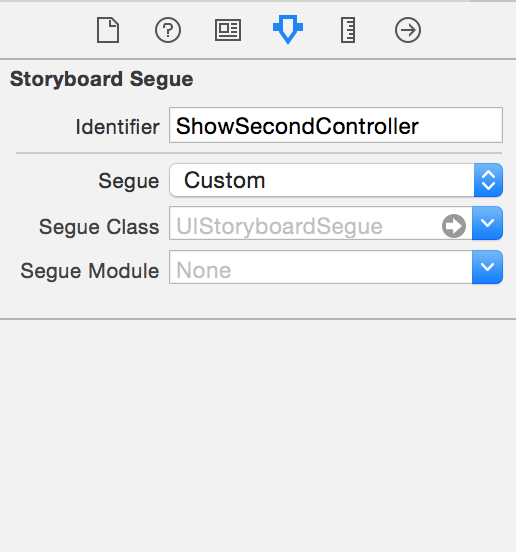Switch to the Identity inspector

228,30
